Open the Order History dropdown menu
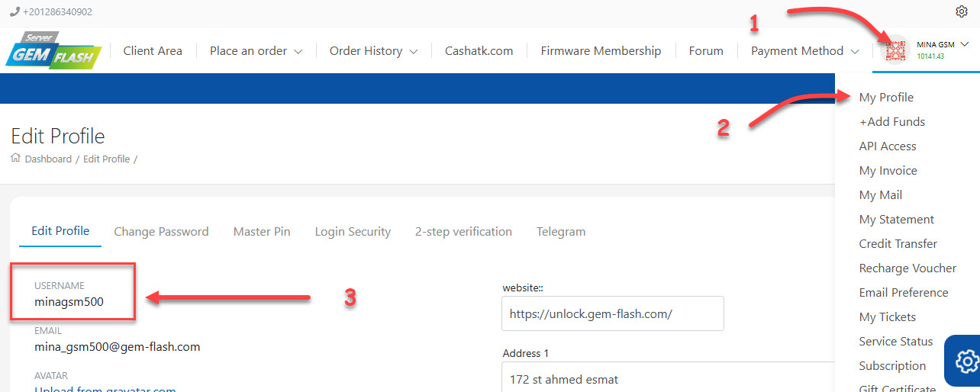 pyautogui.click(x=373, y=51)
